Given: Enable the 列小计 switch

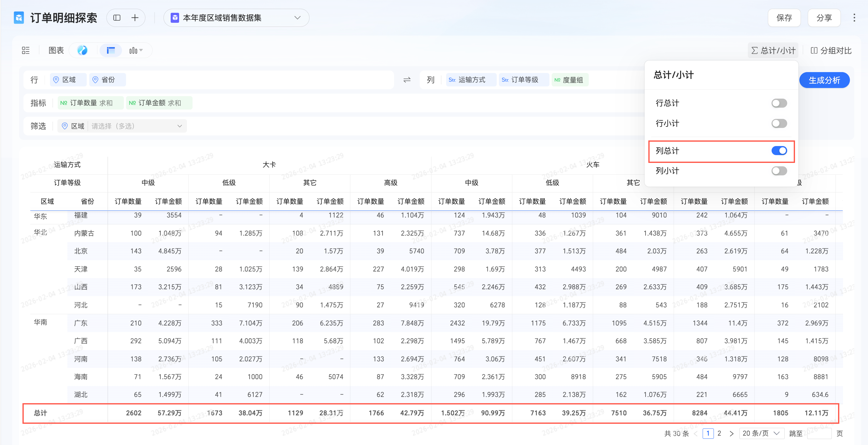Looking at the screenshot, I should click(779, 171).
